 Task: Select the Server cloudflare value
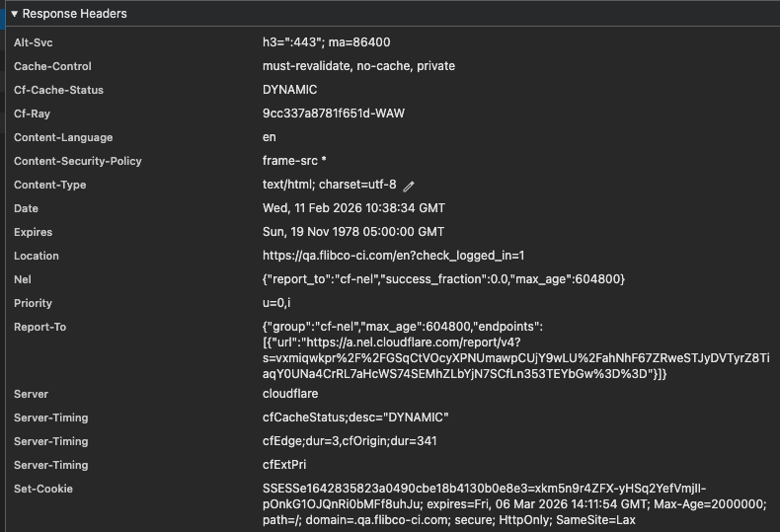[x=290, y=394]
